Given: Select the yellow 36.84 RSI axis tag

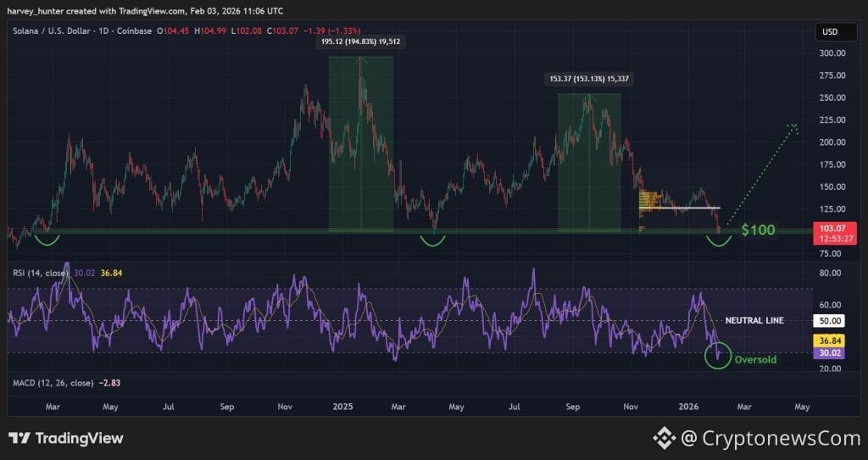Looking at the screenshot, I should 829,341.
